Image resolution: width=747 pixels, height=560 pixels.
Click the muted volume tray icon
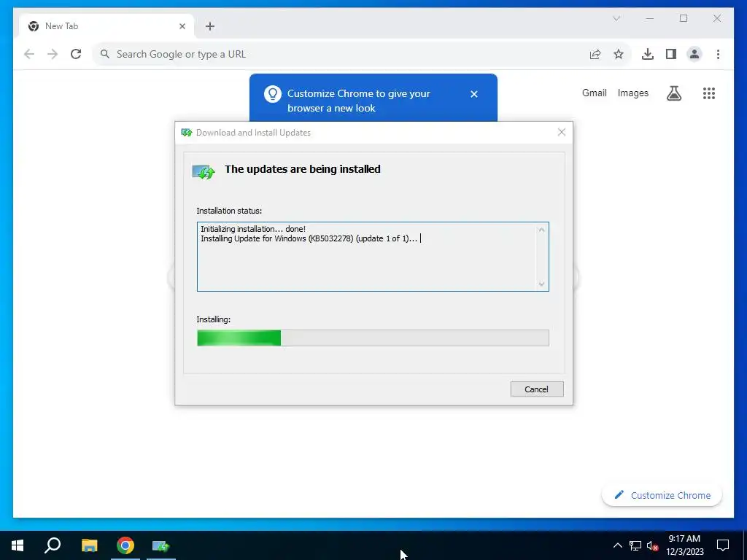point(653,545)
